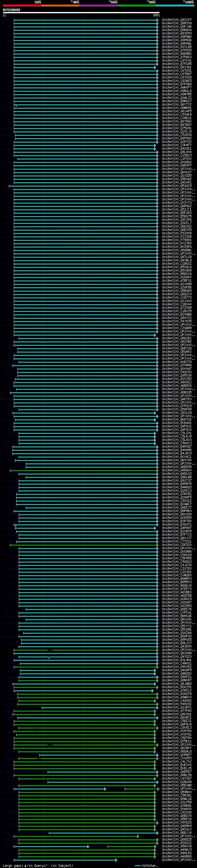Select hit label UniRef100_B6TM40
Image resolution: width=197 pixels, height=868 pixels.
pyautogui.click(x=177, y=121)
